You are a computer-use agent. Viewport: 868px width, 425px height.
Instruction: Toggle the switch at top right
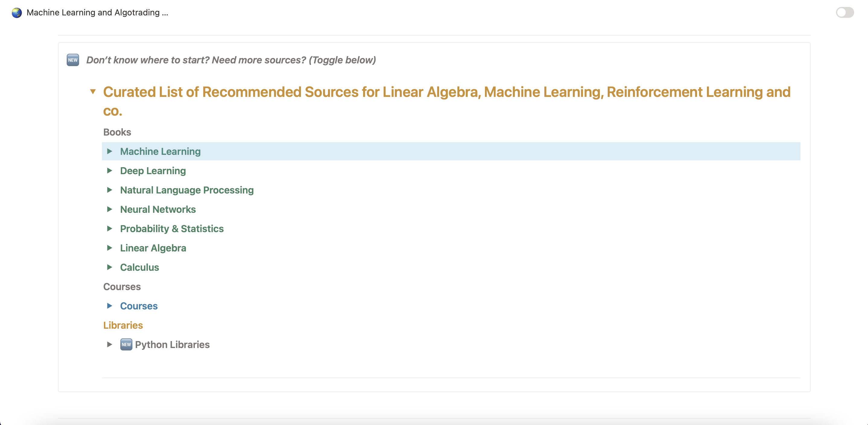[844, 13]
